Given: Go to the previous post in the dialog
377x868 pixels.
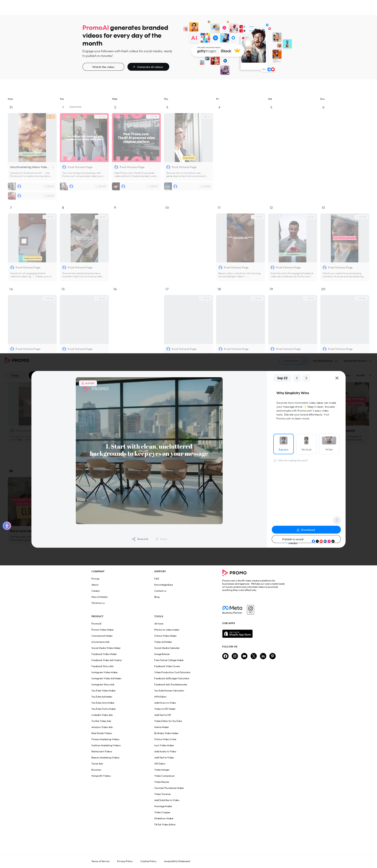Looking at the screenshot, I should [x=297, y=378].
